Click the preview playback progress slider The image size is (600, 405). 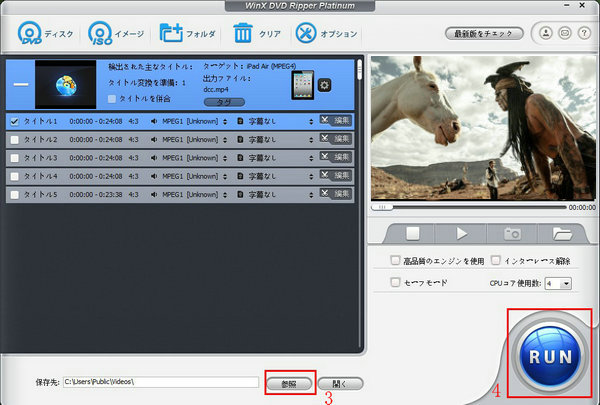tap(469, 207)
